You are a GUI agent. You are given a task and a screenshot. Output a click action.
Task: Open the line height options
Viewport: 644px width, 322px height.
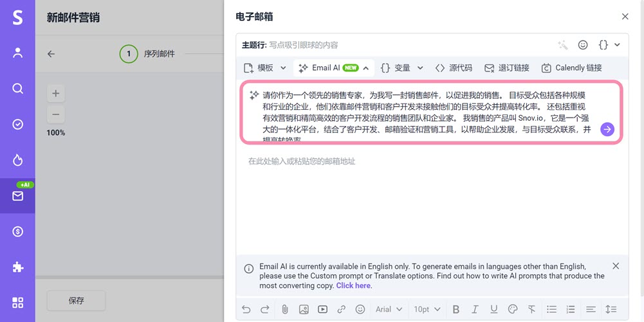click(611, 309)
